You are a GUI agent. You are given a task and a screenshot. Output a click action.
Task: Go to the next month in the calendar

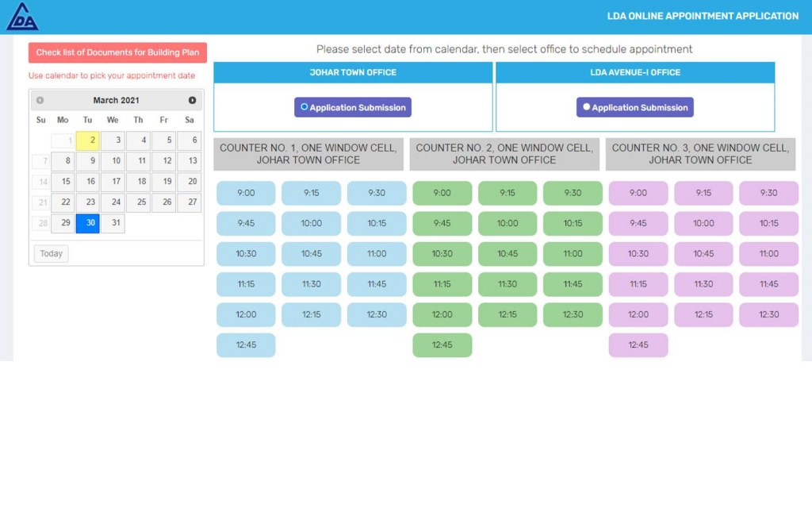tap(192, 100)
